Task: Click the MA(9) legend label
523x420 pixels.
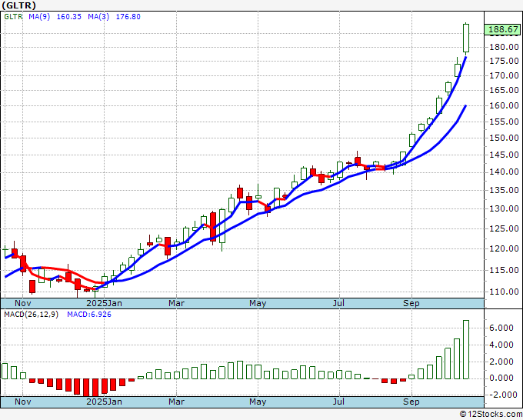Action: (39, 17)
